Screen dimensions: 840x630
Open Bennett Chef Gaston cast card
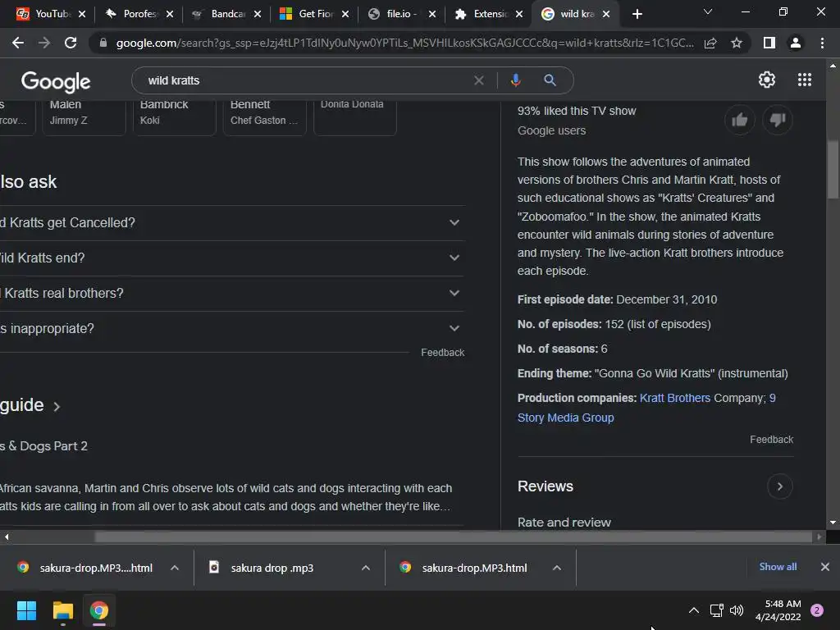[265, 116]
